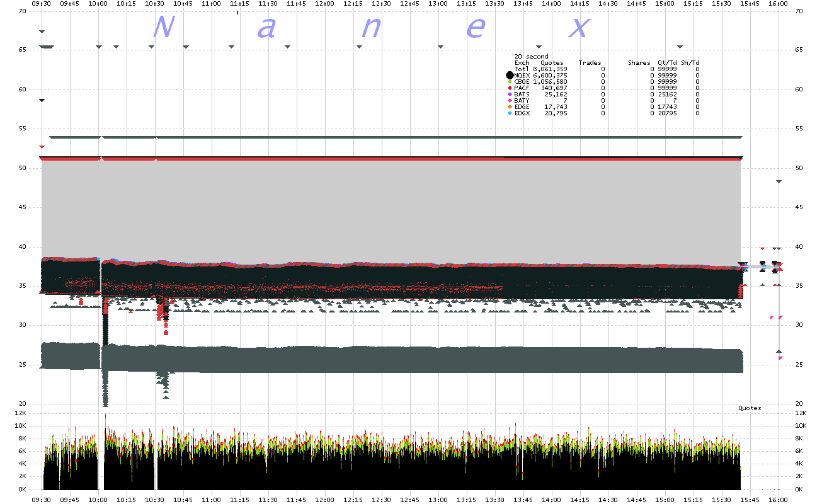Click the 09:30 label on bottom time axis
822x504 pixels.
coord(42,498)
